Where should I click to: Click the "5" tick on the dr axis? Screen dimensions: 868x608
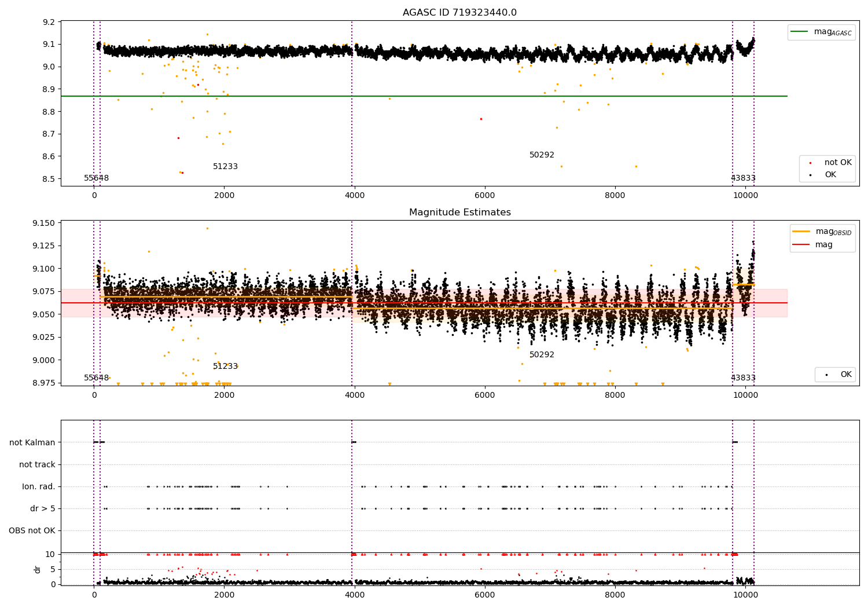pos(53,569)
